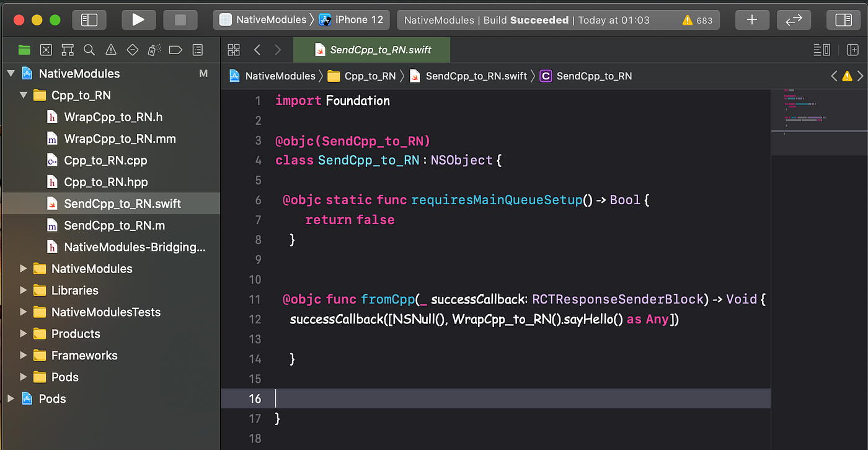Go forward in editor history
Screen dimensions: 868x450
point(277,50)
